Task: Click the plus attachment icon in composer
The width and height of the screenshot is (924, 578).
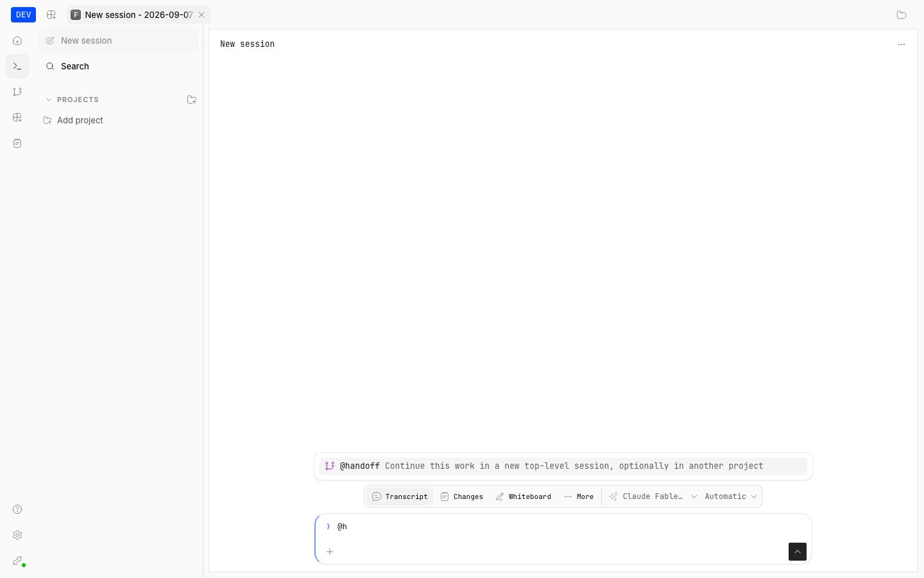Action: tap(330, 552)
